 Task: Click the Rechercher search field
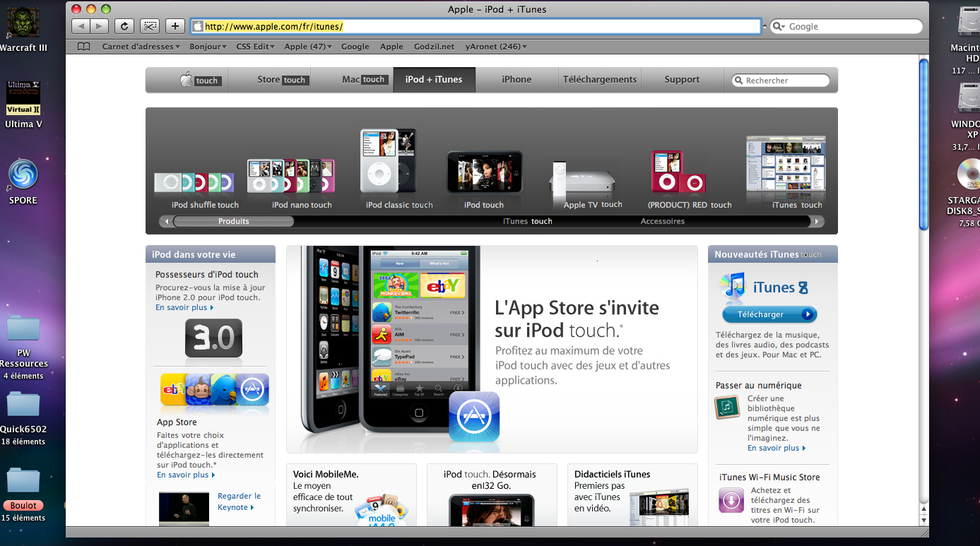(781, 81)
